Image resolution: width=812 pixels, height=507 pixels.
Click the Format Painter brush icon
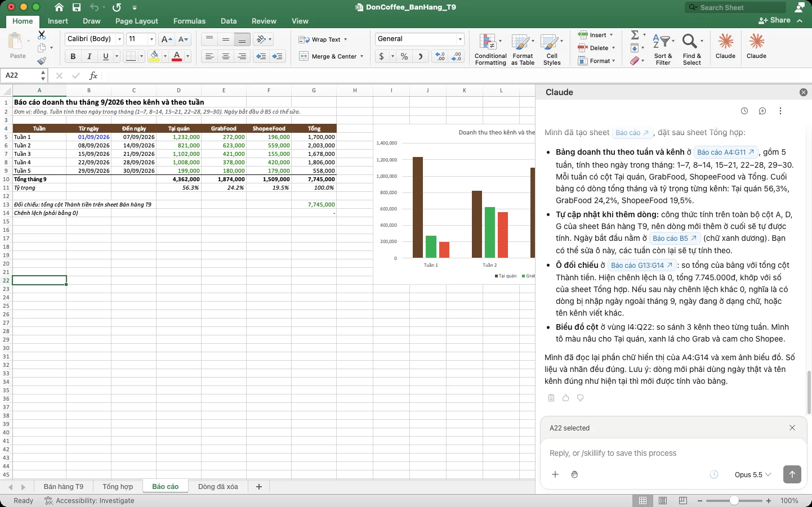pos(42,61)
